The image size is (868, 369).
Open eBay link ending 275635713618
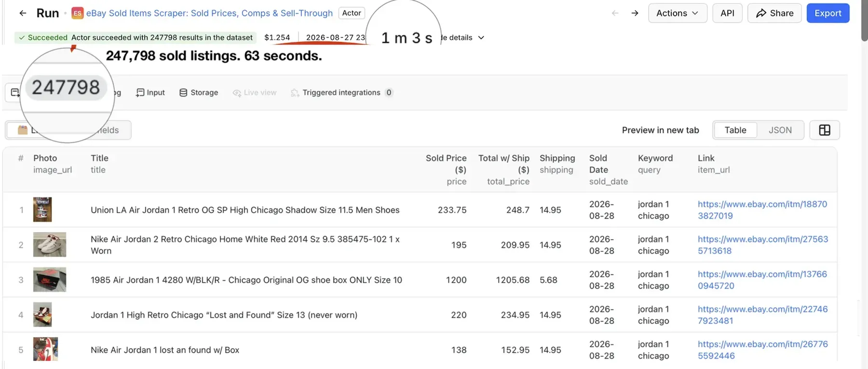tap(763, 245)
